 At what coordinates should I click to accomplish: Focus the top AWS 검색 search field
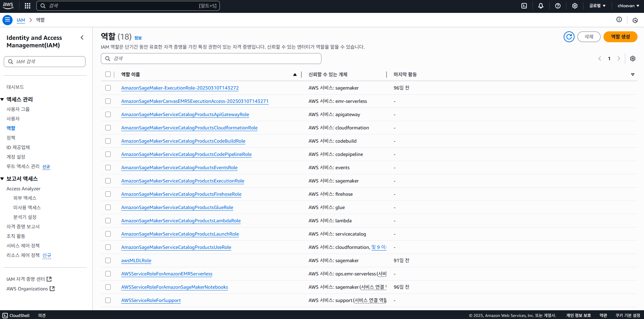tap(128, 6)
